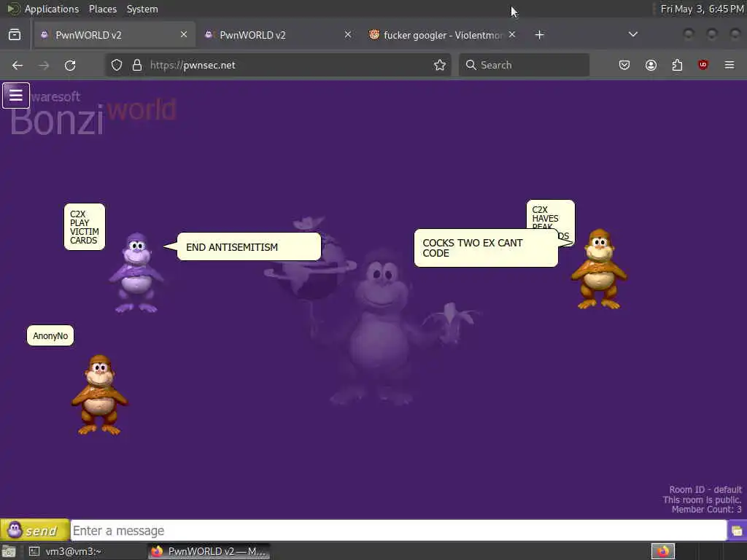Click the Firefox View icon
The height and width of the screenshot is (560, 747).
15,35
